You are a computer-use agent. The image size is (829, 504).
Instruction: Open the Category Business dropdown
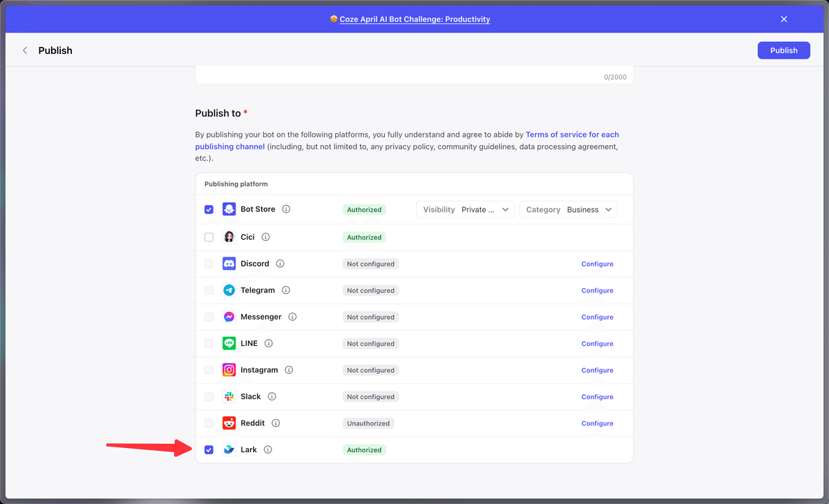(x=569, y=210)
